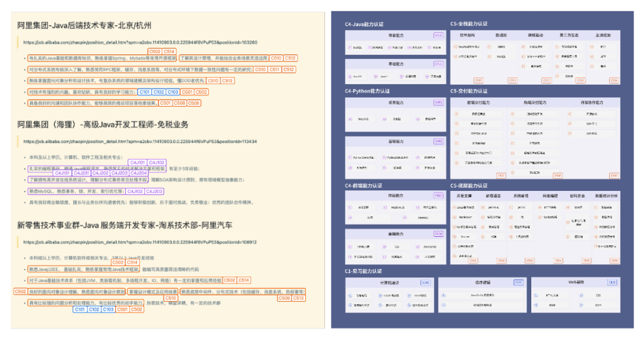Viewport: 644px width, 340px height.
Task: Open the job link ending in positionId=108912
Action: coord(140,242)
